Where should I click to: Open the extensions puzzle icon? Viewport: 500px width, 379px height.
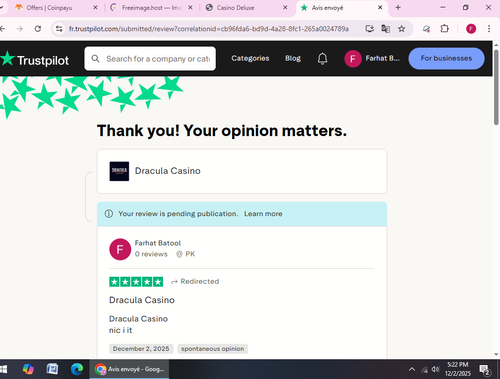[444, 29]
